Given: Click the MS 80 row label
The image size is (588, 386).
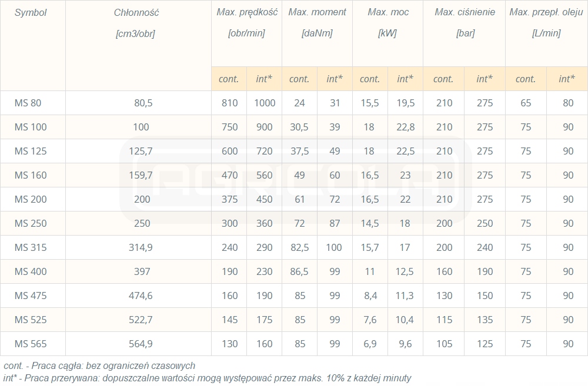Looking at the screenshot, I should click(28, 103).
